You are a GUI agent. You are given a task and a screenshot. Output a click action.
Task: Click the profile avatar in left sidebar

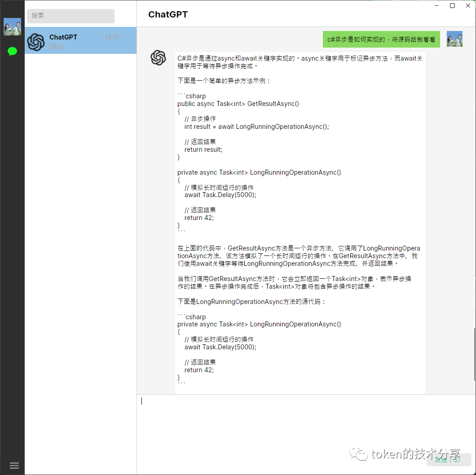[12, 26]
